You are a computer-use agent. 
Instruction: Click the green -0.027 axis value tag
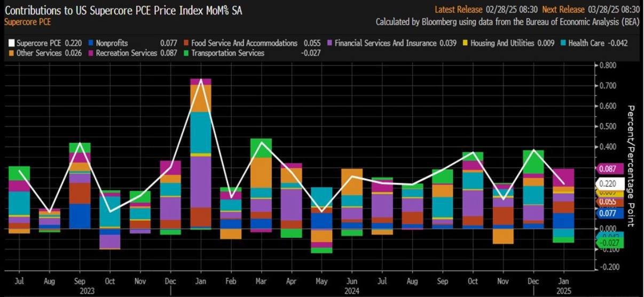coord(609,243)
